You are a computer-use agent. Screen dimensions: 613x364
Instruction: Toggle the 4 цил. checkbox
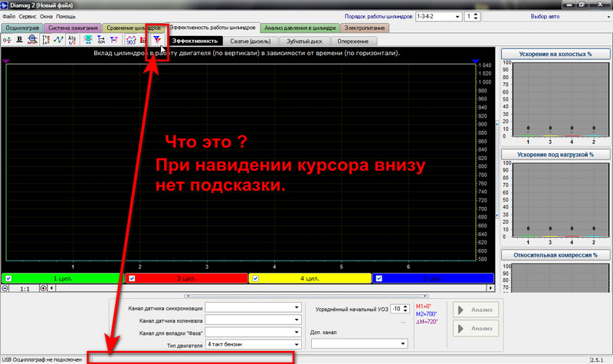pos(256,278)
